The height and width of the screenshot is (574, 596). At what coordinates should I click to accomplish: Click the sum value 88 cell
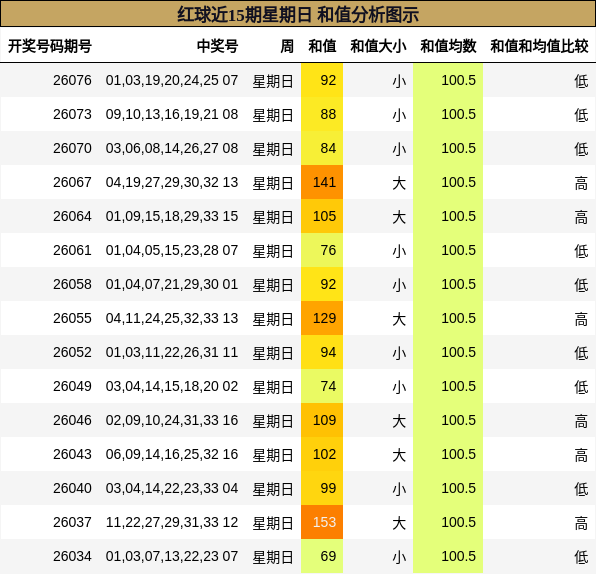322,114
